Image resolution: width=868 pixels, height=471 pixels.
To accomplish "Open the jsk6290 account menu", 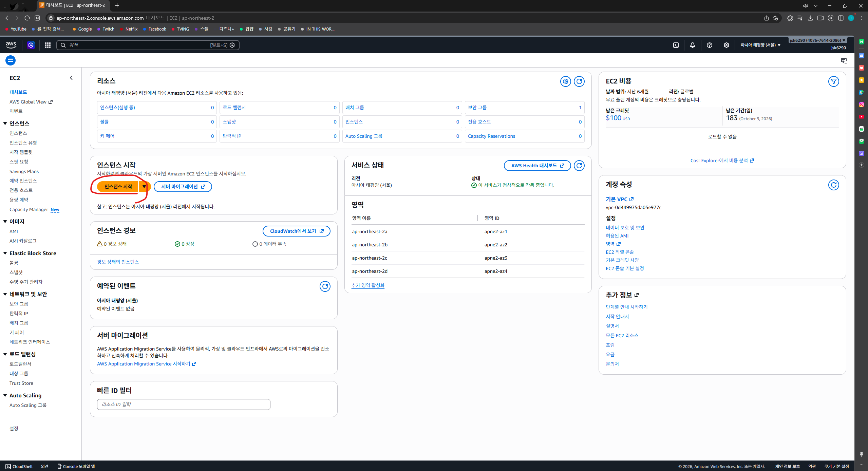I will click(817, 40).
